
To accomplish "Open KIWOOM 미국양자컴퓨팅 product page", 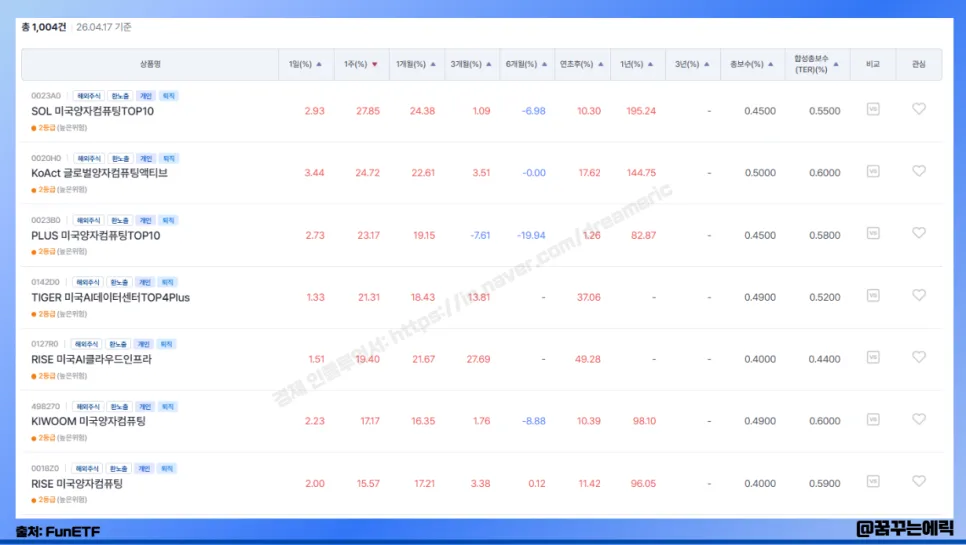I will [x=88, y=421].
